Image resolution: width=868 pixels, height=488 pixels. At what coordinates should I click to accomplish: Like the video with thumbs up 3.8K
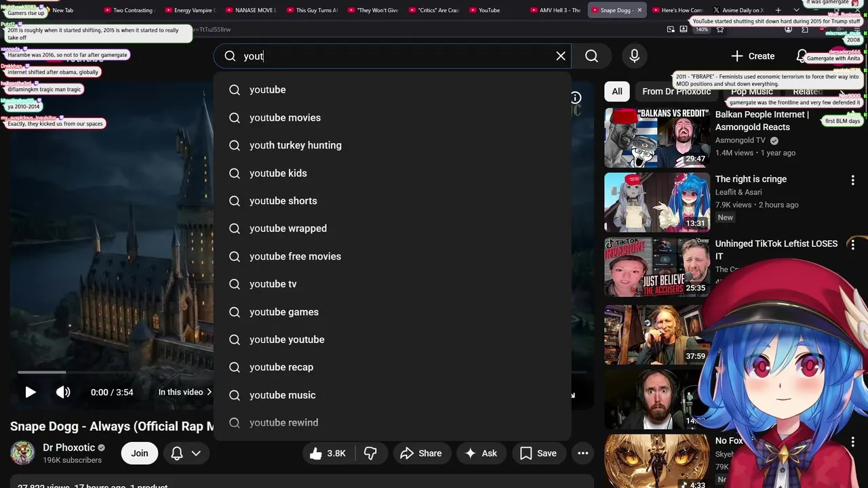(328, 453)
